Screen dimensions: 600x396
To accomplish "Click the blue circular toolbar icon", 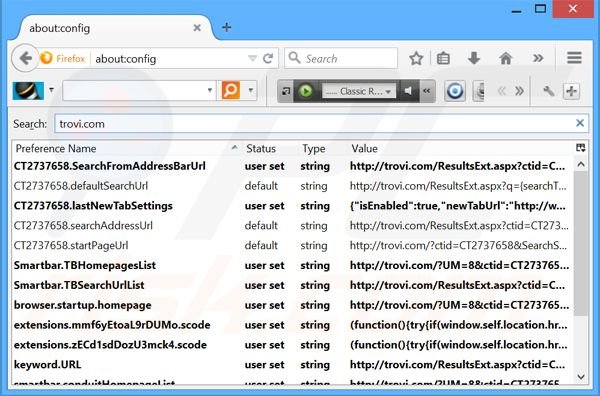I will 455,91.
